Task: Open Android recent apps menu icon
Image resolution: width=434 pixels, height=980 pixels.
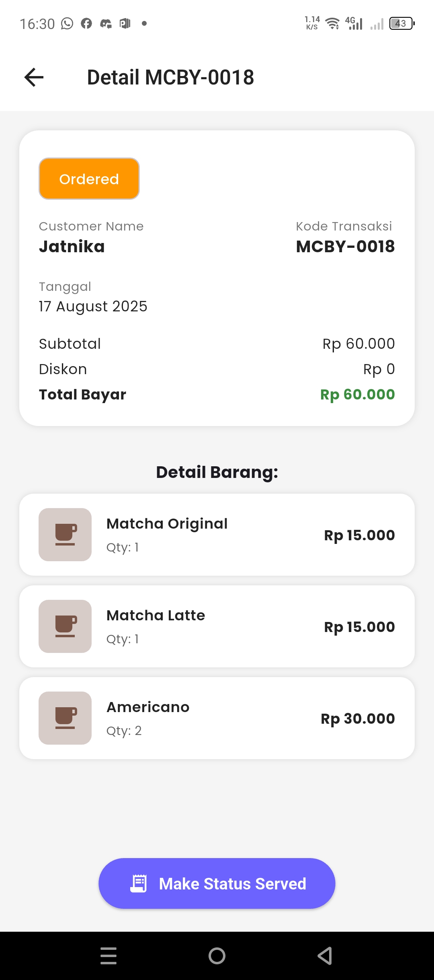Action: click(x=108, y=956)
